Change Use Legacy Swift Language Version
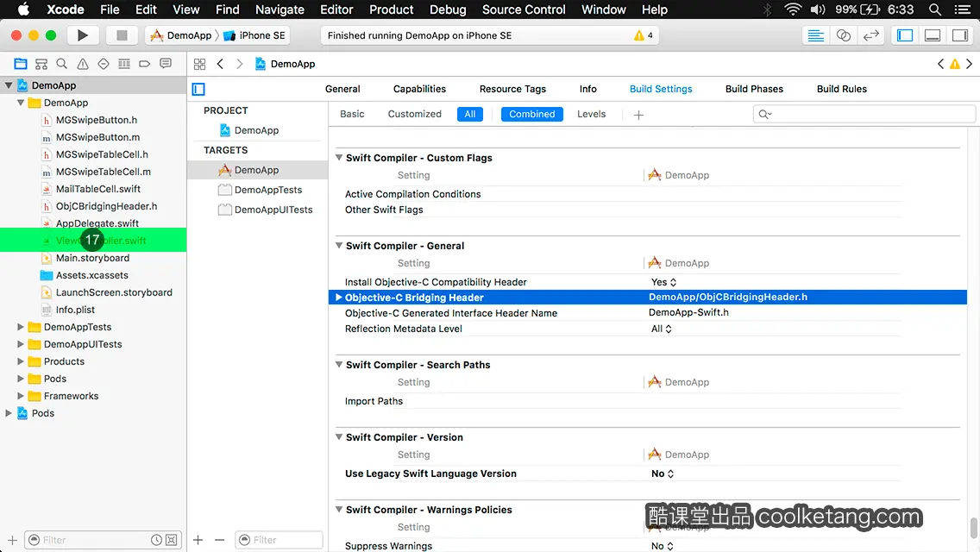980x552 pixels. click(x=663, y=474)
